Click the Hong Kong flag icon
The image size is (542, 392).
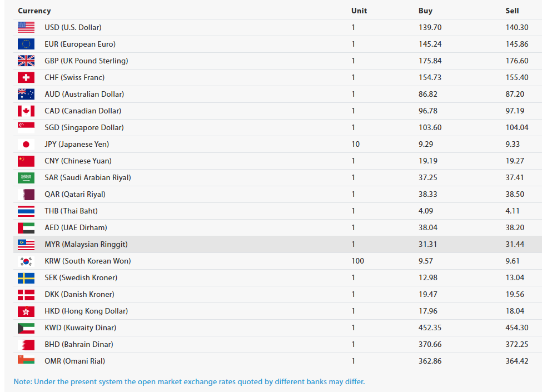pyautogui.click(x=26, y=311)
